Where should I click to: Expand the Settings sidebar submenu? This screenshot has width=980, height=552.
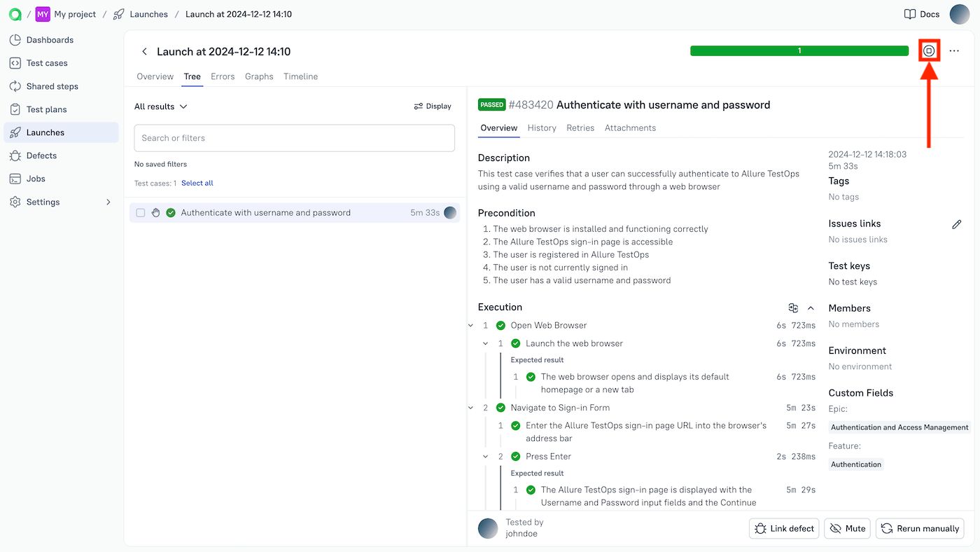(x=108, y=202)
